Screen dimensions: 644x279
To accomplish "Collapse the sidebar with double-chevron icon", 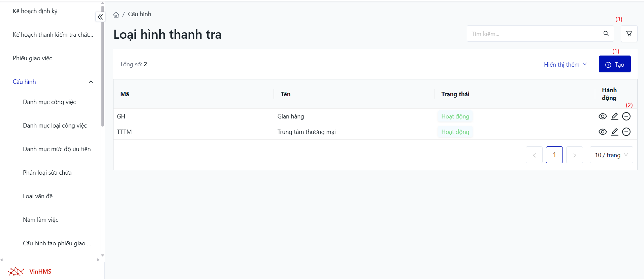I will pos(100,17).
